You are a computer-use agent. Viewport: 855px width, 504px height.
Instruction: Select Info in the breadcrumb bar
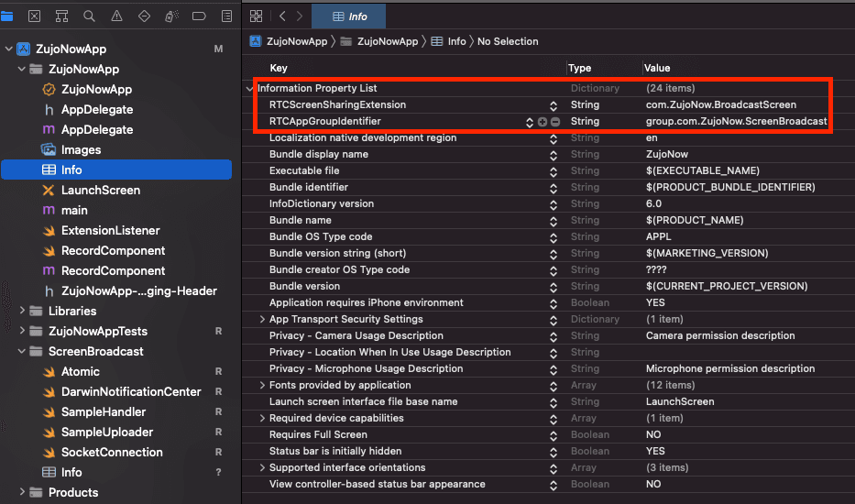coord(449,41)
